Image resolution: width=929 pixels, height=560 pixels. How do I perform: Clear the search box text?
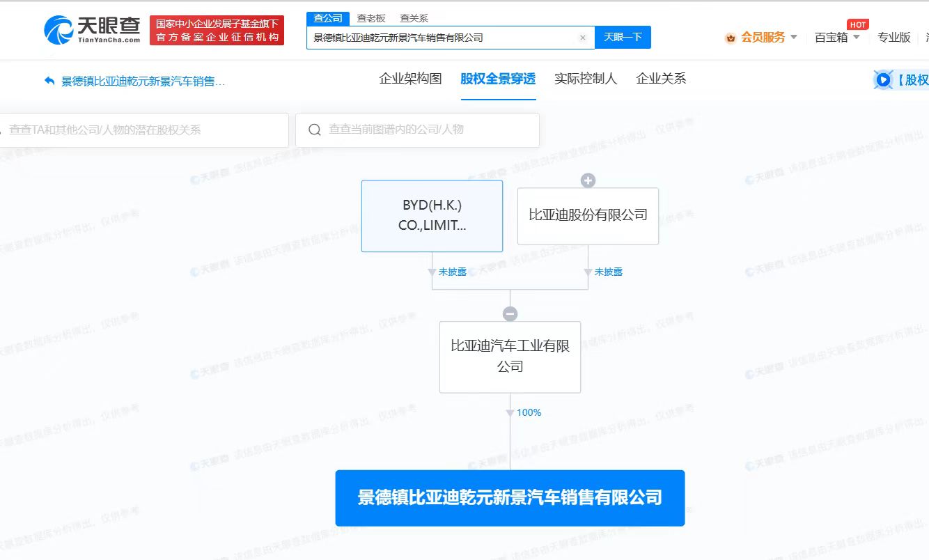coord(583,38)
